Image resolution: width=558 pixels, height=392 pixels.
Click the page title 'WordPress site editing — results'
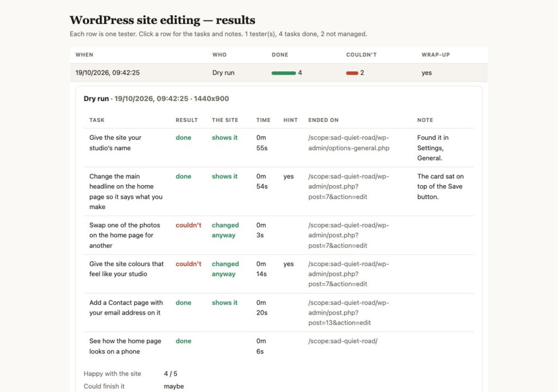point(162,20)
